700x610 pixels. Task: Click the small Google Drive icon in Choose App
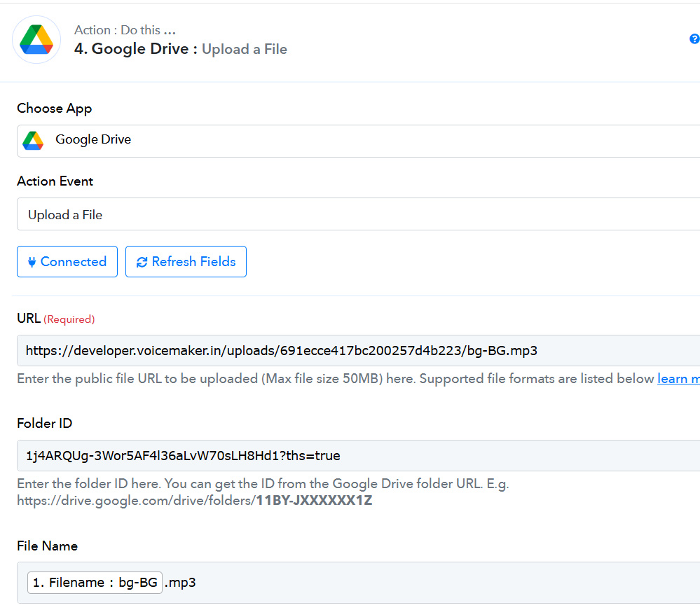coord(33,140)
